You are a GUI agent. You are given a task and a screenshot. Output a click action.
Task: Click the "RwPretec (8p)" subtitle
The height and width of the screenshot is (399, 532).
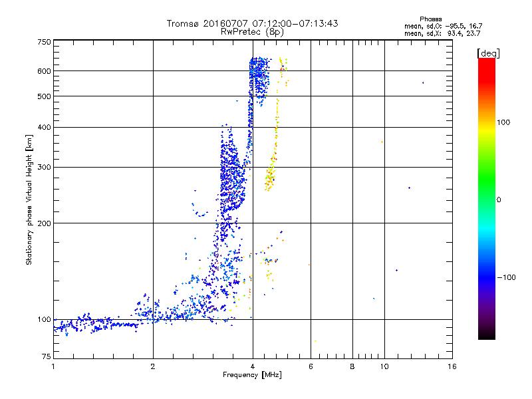pos(252,32)
